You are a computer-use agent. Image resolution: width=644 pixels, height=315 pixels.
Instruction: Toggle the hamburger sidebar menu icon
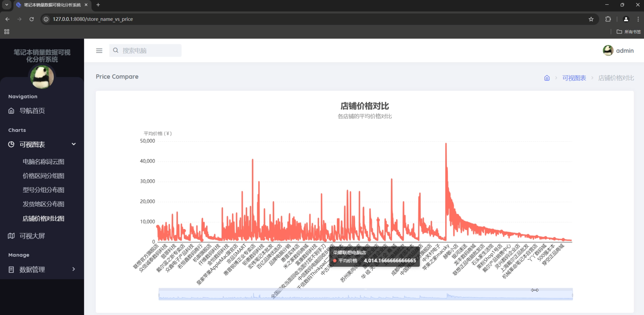[99, 51]
